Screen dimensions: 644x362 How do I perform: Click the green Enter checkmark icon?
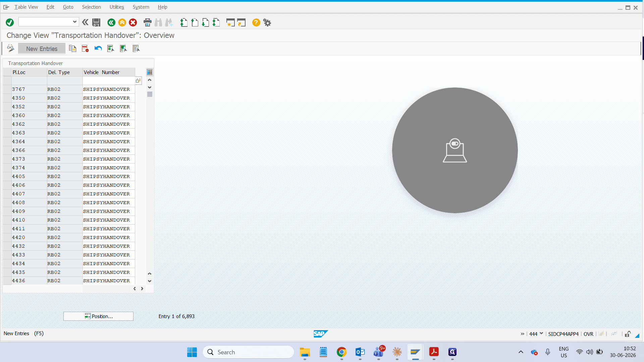[10, 22]
